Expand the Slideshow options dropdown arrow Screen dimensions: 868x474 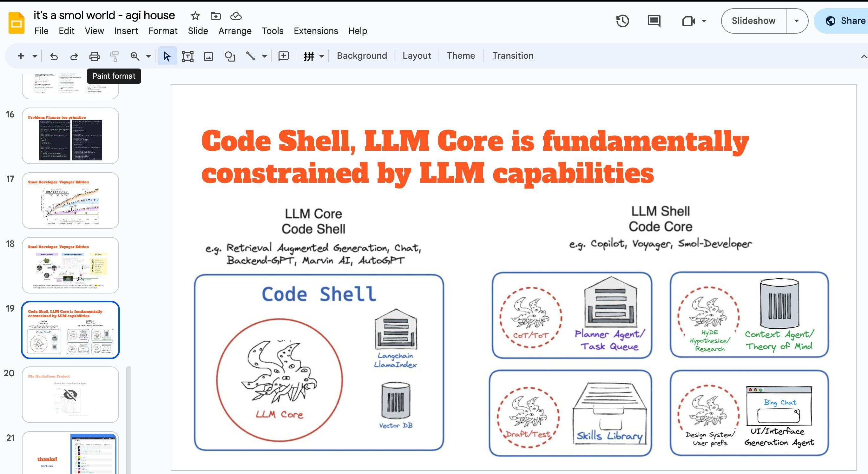796,21
